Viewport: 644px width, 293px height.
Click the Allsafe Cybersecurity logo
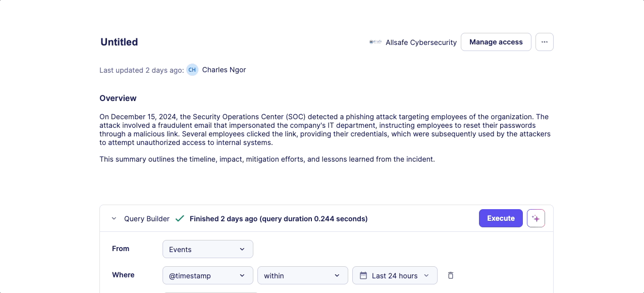point(375,42)
